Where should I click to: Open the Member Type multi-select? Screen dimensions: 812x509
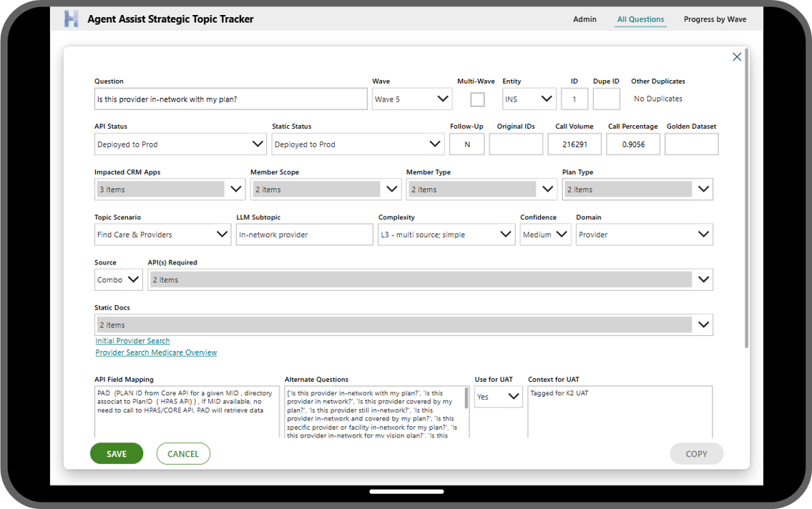point(481,189)
